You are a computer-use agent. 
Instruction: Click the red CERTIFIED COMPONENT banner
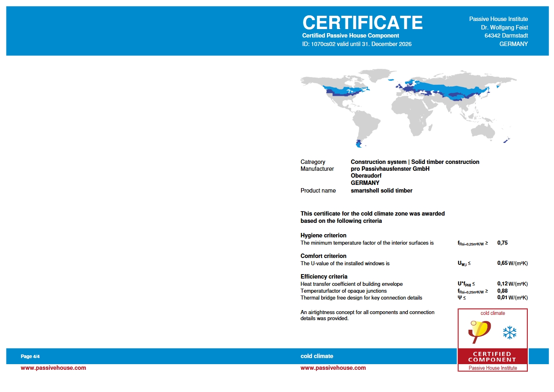tap(492, 356)
